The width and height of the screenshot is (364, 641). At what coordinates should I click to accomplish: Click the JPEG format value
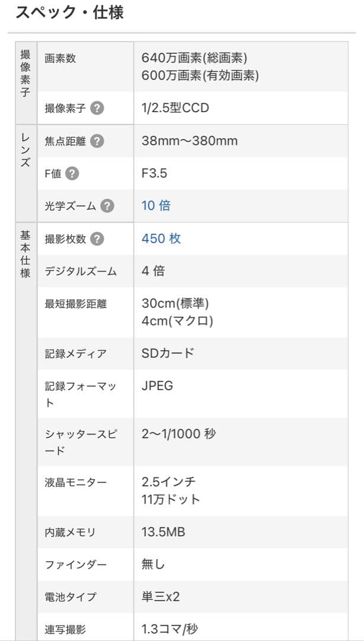[x=158, y=385]
